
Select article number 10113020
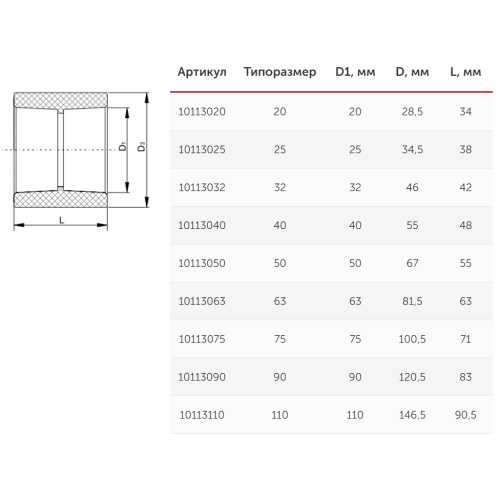(x=202, y=111)
